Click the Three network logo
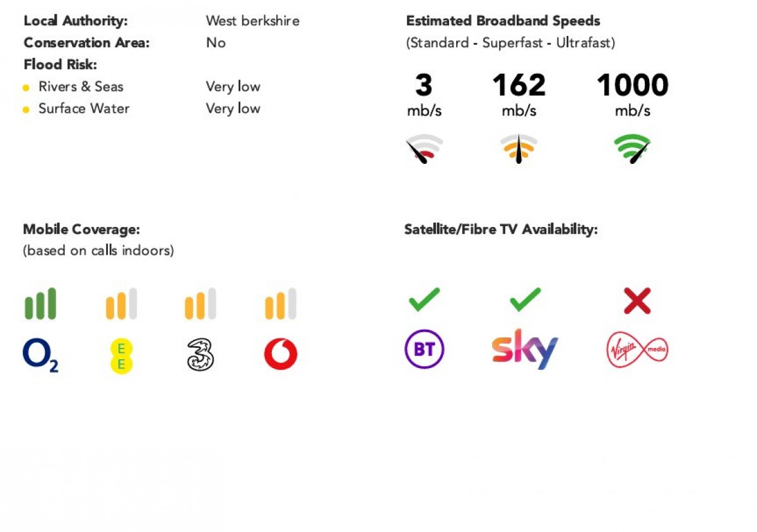Image resolution: width=757 pixels, height=532 pixels. 201,354
